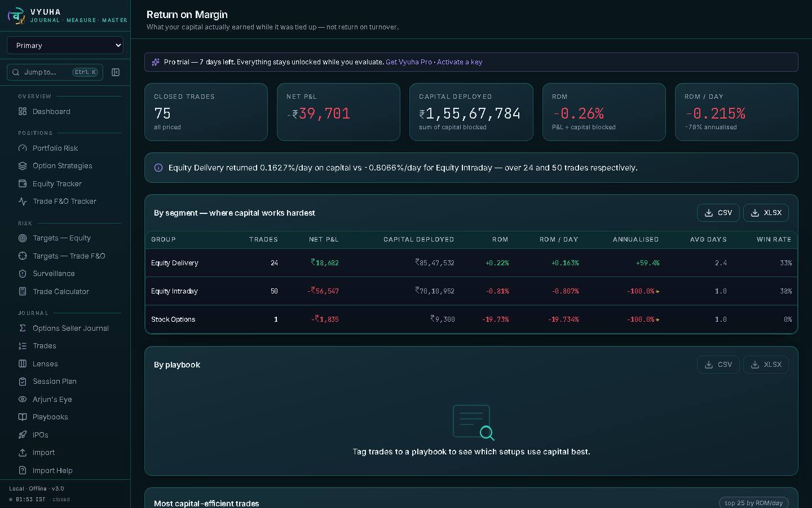Viewport: 812px width, 508px height.
Task: Click the ROM / DAY column header
Action: (559, 239)
